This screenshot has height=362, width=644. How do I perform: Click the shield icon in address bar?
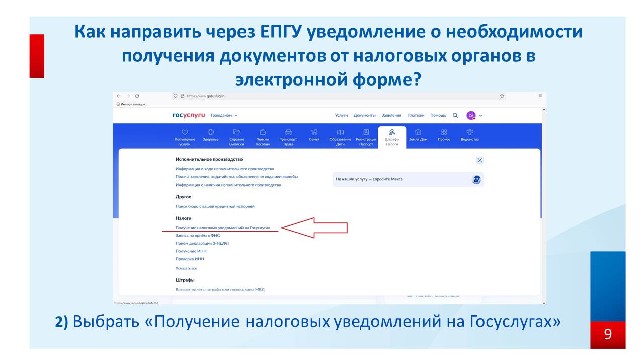coord(175,96)
